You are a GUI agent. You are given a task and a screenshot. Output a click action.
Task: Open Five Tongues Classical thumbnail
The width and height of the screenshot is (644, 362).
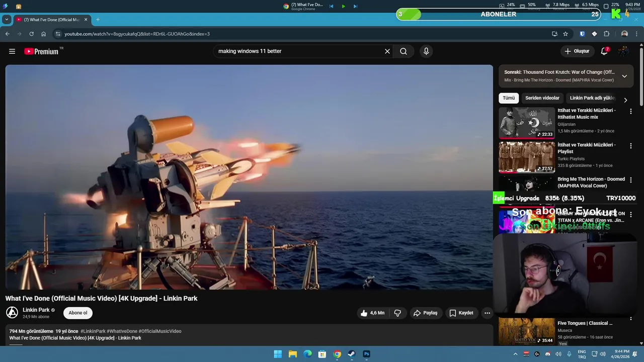point(527,331)
